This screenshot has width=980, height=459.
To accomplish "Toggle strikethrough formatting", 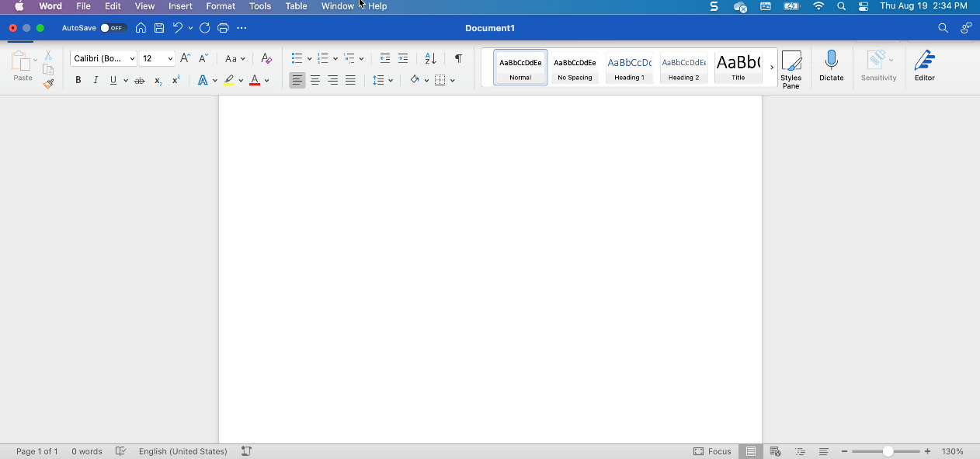I will [x=140, y=80].
